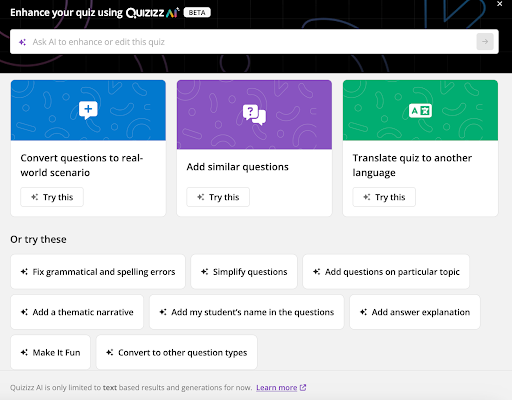Choose Add answer explanation option
The height and width of the screenshot is (400, 512).
(x=415, y=312)
